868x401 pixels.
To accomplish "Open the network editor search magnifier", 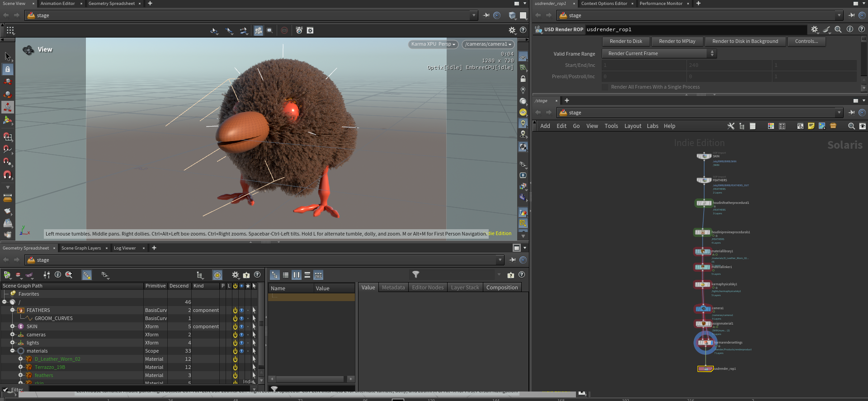I will [x=851, y=126].
